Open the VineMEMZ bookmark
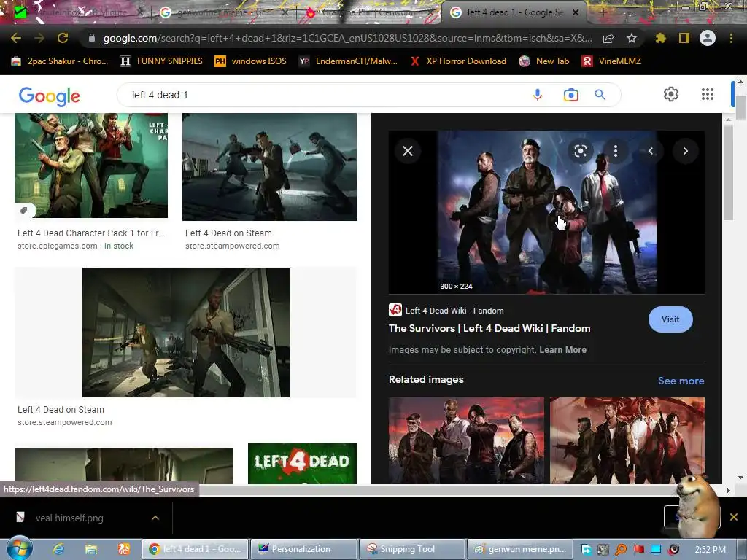 [612, 61]
